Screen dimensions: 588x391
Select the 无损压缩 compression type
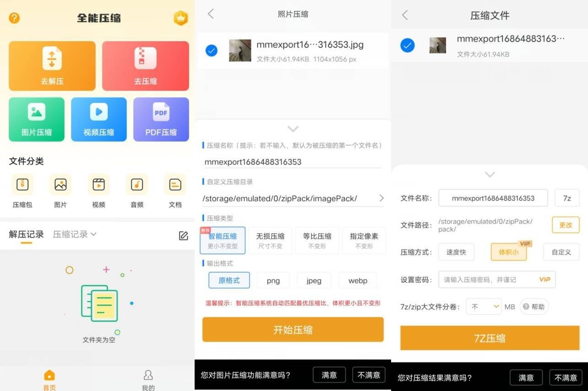[x=270, y=240]
